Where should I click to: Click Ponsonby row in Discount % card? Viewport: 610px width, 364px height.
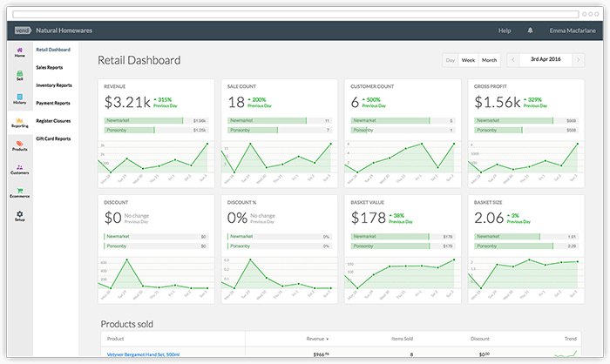click(280, 246)
